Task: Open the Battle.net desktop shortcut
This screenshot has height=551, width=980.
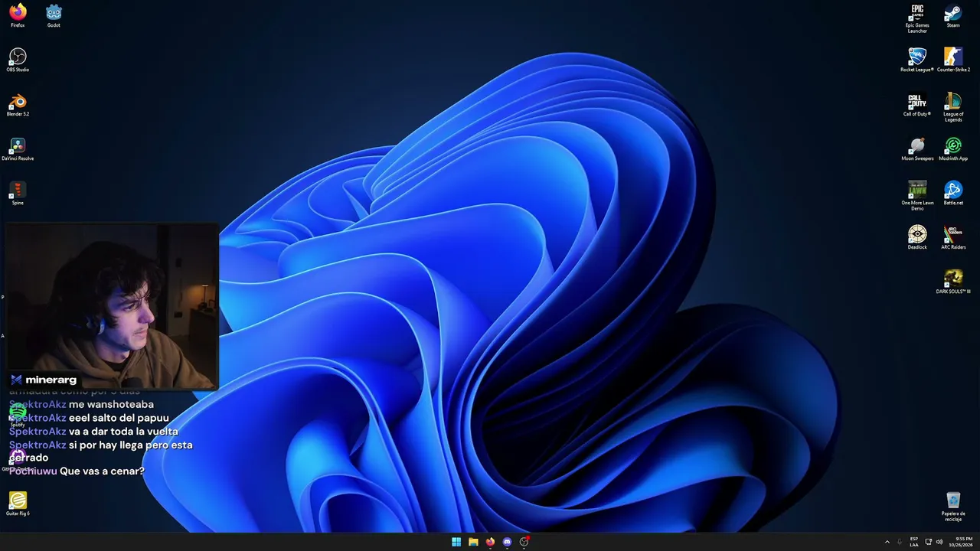Action: coord(953,193)
